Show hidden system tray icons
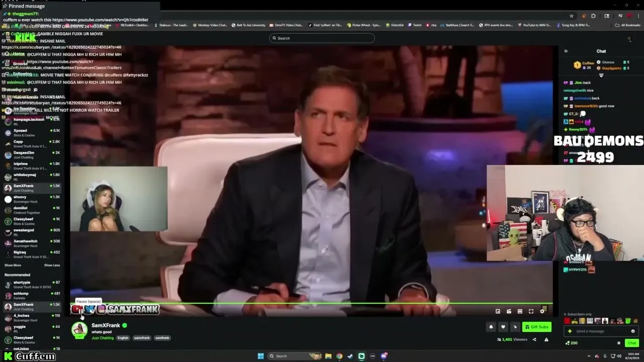The image size is (644, 362). [x=589, y=356]
